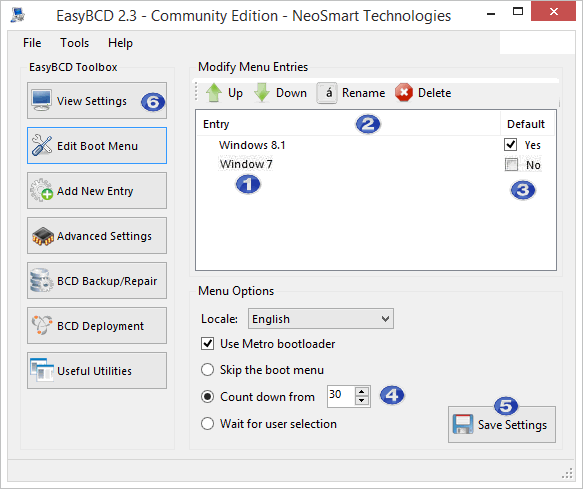583x489 pixels.
Task: Select the Skip the boot menu radio button
Action: (x=207, y=370)
